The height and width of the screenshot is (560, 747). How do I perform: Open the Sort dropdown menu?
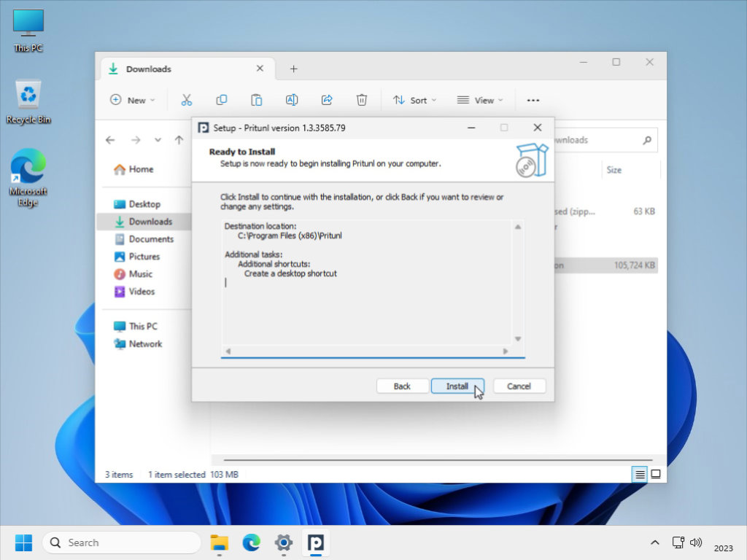(414, 100)
